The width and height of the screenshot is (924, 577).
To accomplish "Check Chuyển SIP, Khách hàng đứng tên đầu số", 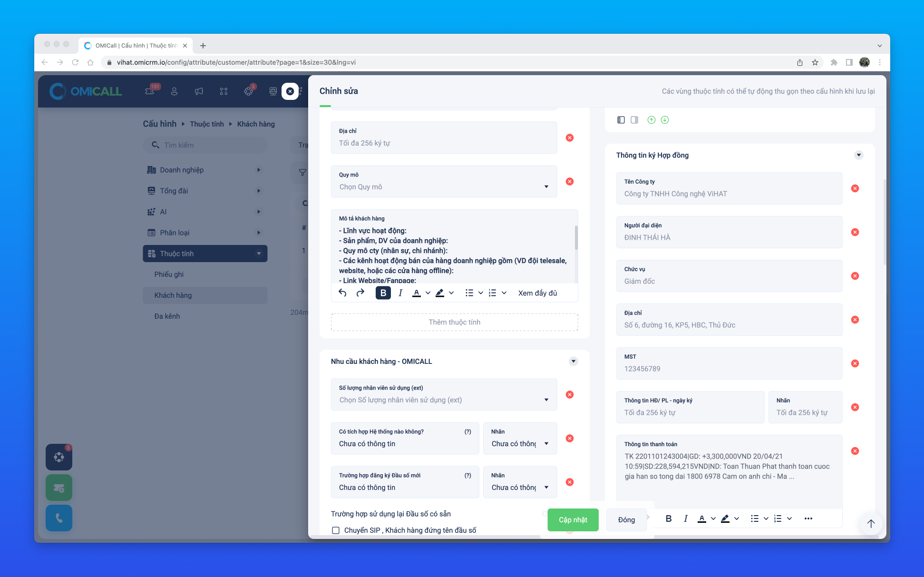I will point(336,530).
